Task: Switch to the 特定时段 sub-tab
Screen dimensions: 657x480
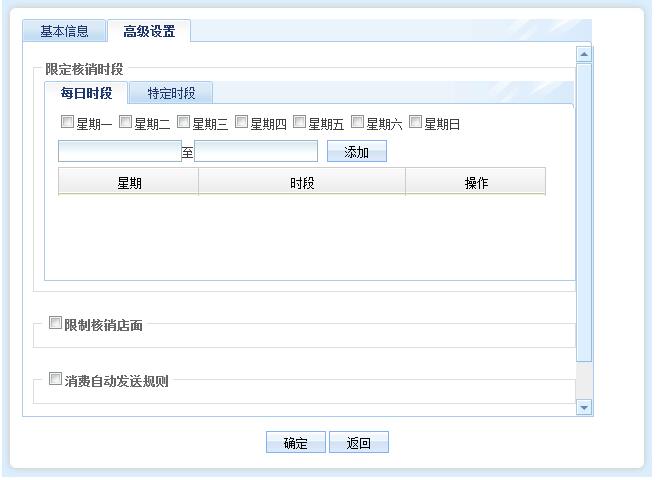Action: (x=171, y=94)
